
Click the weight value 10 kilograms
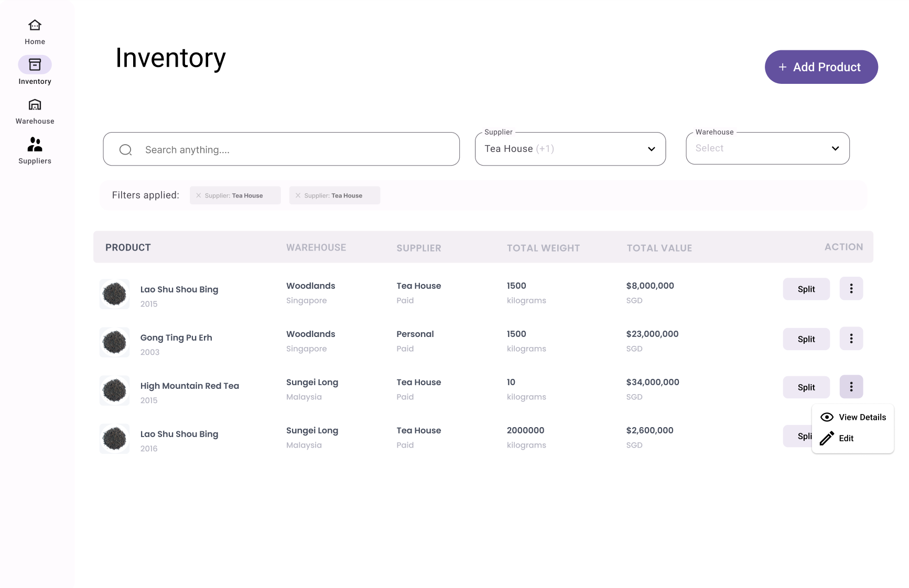(x=511, y=382)
